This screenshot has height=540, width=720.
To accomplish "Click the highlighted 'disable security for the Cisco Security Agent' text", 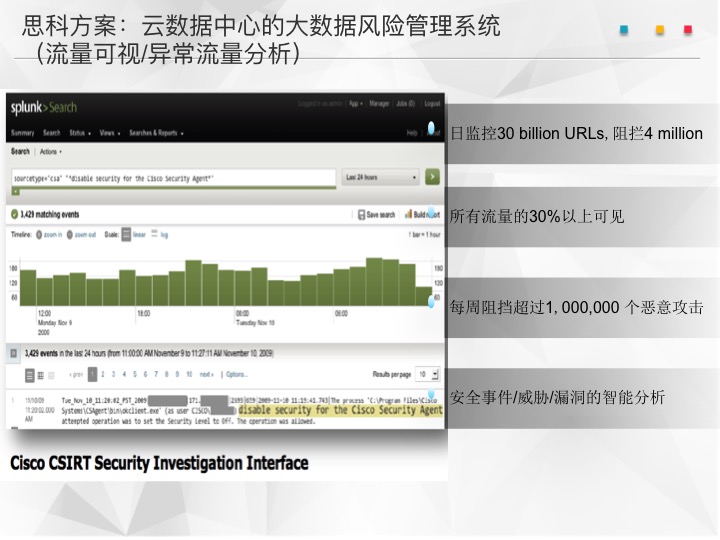I will (x=340, y=410).
